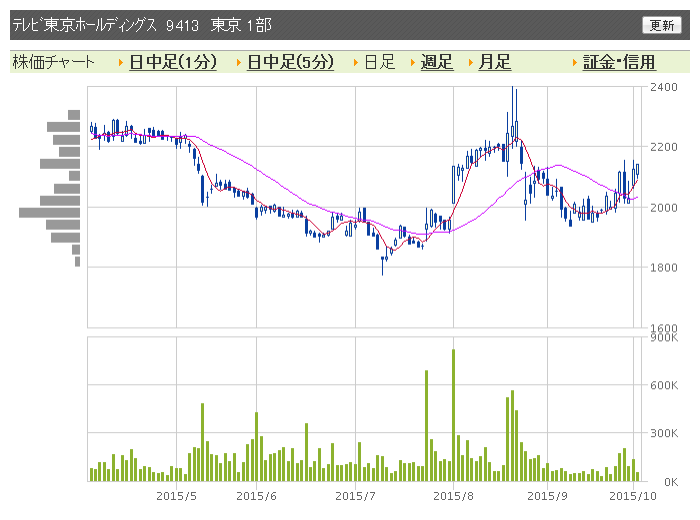This screenshot has width=700, height=520.
Task: Click the 300K volume axis label
Action: coord(664,433)
